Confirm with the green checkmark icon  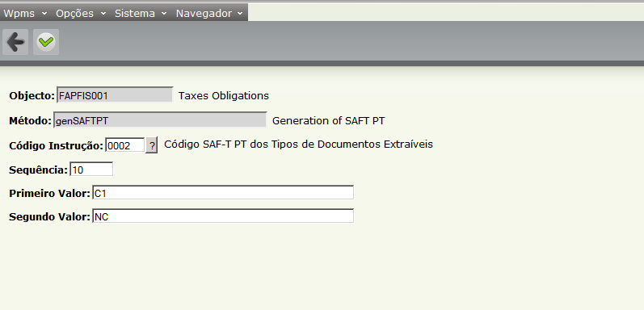(46, 42)
